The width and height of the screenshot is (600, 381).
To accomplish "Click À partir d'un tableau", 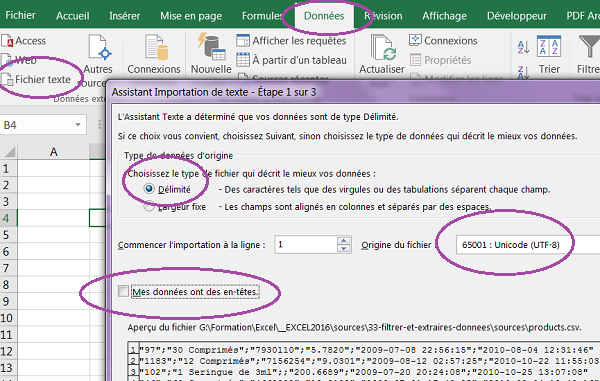I will pyautogui.click(x=291, y=60).
